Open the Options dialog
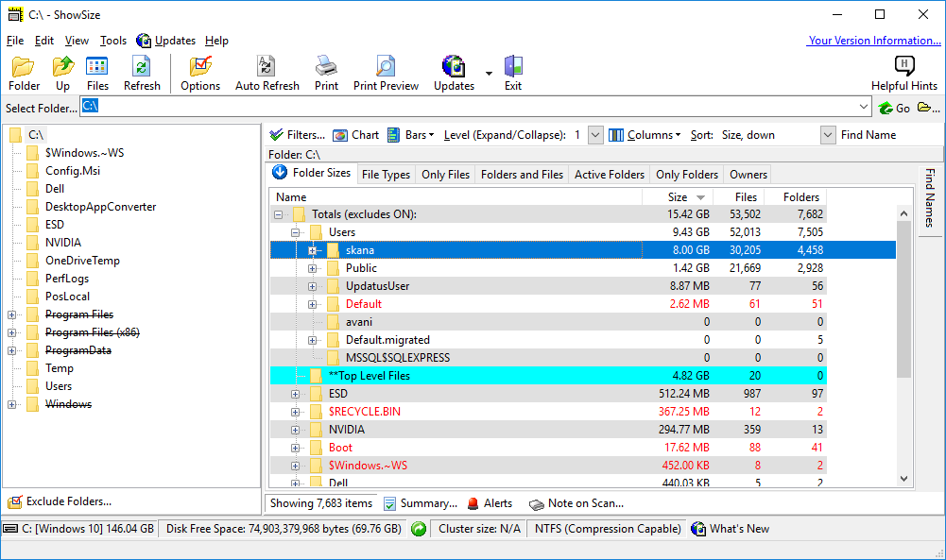 200,74
